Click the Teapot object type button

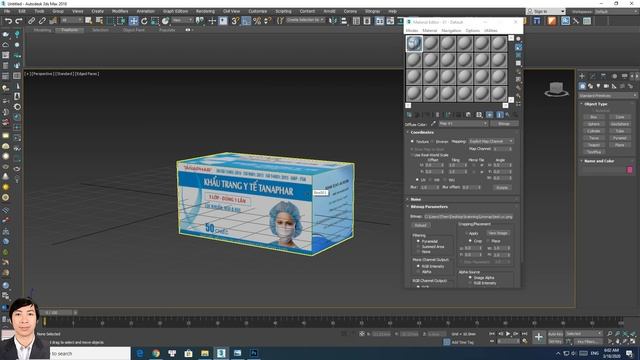[593, 145]
